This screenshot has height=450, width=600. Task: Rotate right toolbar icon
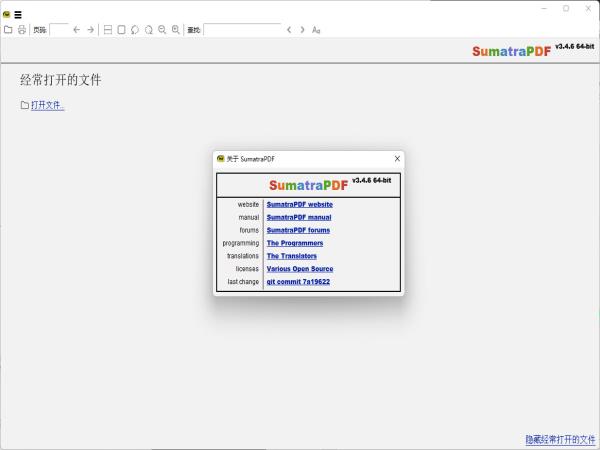click(x=148, y=29)
